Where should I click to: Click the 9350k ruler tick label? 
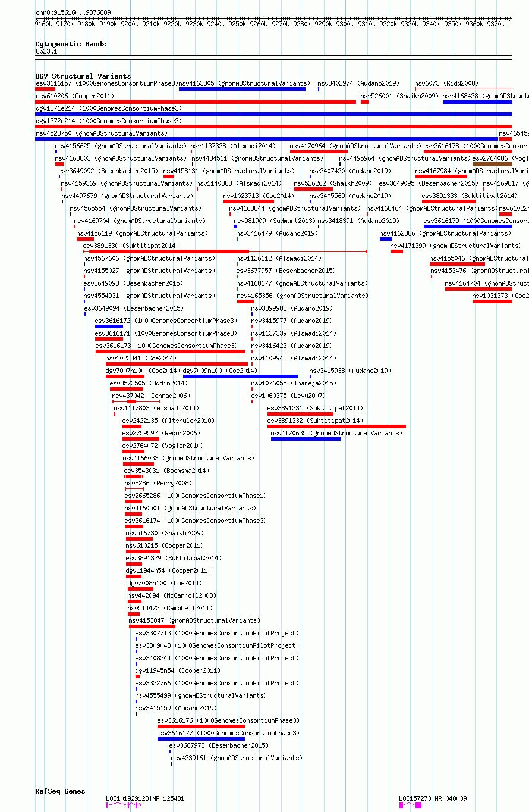(x=453, y=24)
